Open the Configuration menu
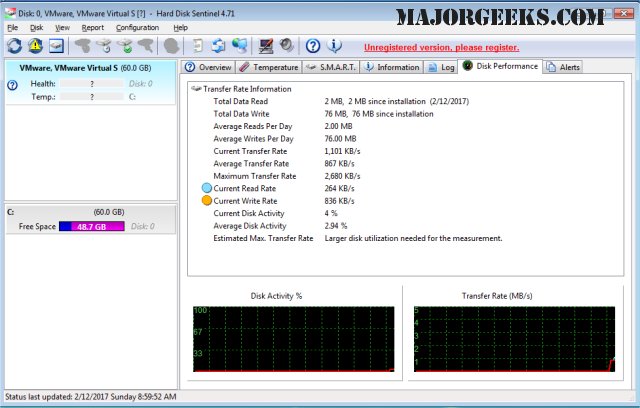The image size is (640, 408). click(x=138, y=28)
